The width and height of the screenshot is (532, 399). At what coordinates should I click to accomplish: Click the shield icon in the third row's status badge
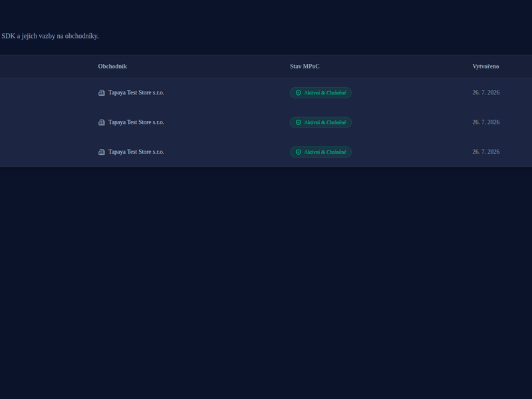298,152
